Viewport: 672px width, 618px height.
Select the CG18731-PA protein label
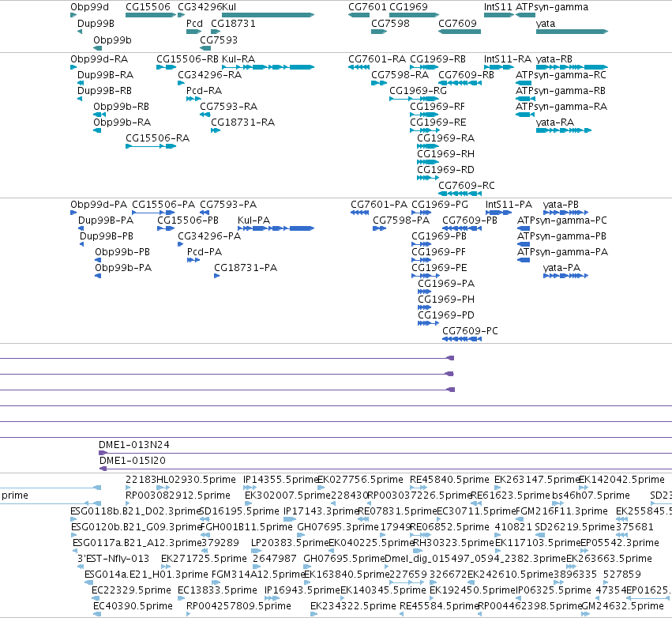[x=246, y=268]
